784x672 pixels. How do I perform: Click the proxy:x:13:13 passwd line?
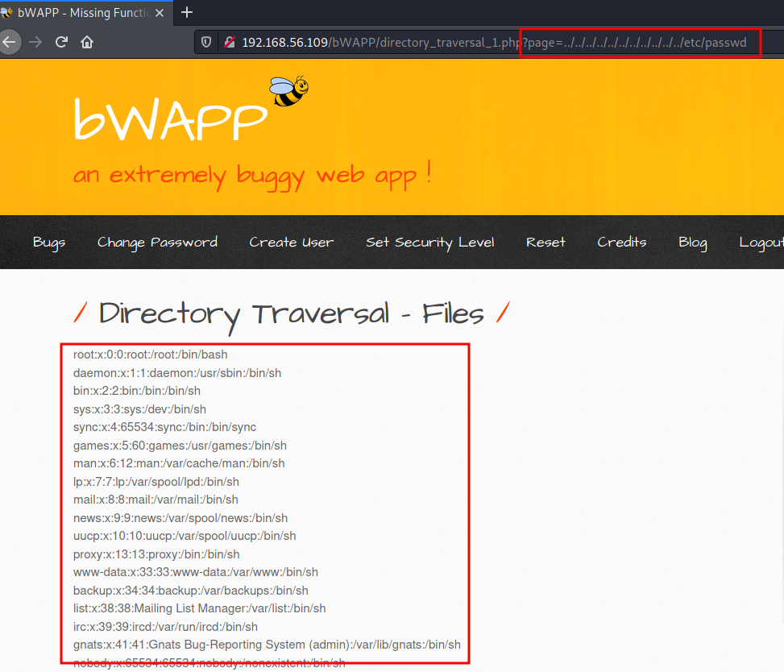click(x=156, y=554)
